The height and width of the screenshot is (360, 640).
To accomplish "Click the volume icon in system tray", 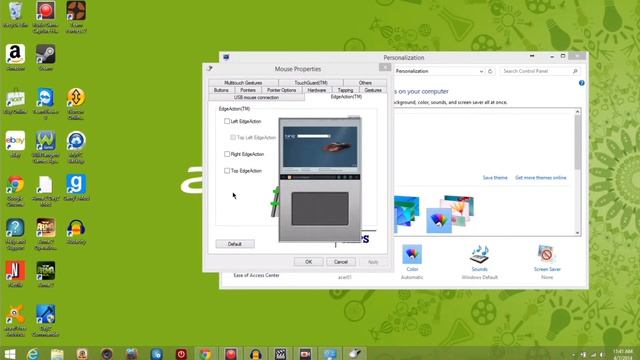I will click(x=602, y=355).
